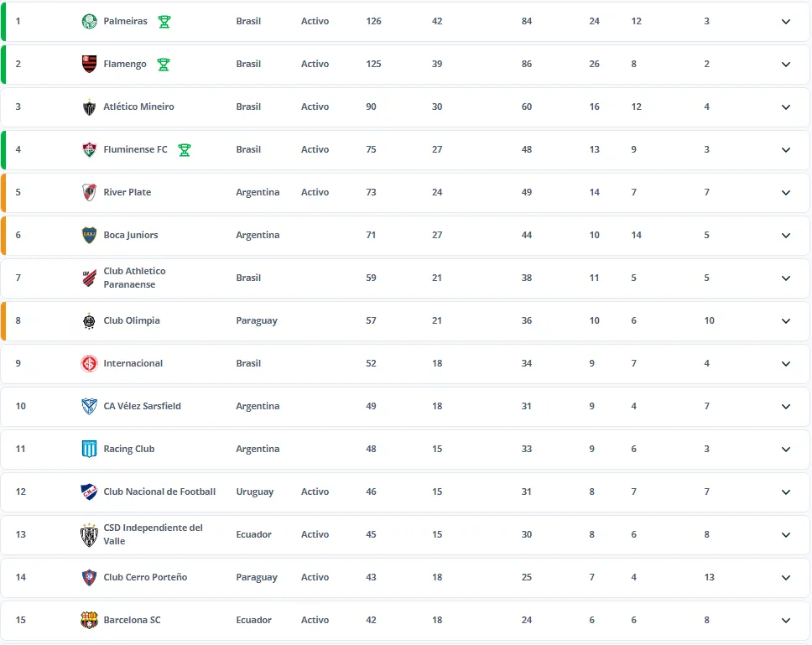
Task: Open the Barcelona SC row expander
Action: point(786,620)
